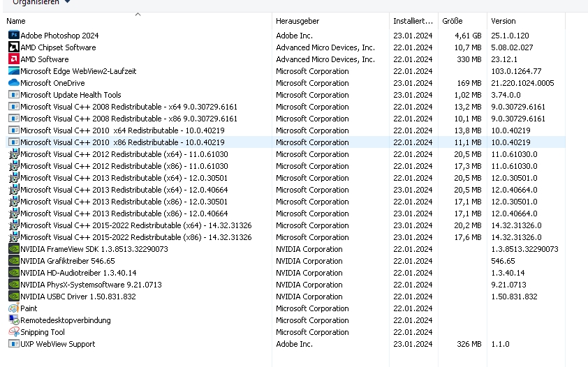Select Microsoft Update Health Tools entry
The image size is (588, 367).
(71, 95)
